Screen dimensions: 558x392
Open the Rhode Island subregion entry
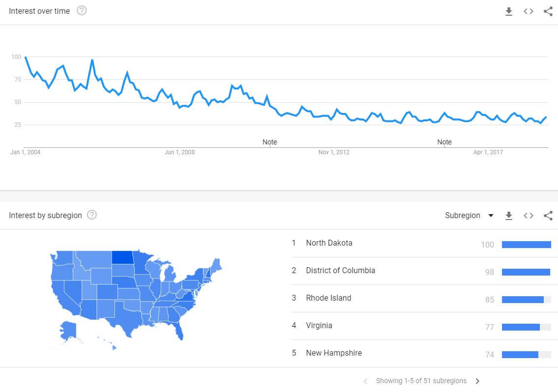tap(329, 298)
